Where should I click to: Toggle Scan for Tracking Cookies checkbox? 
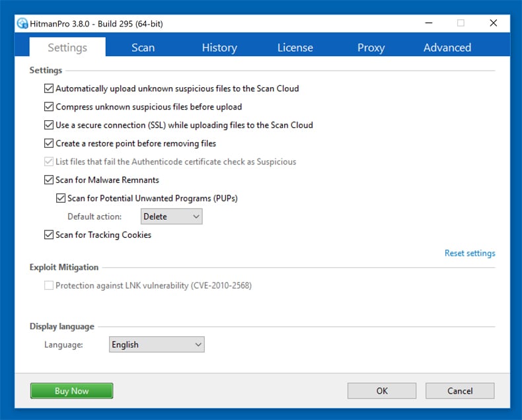49,235
